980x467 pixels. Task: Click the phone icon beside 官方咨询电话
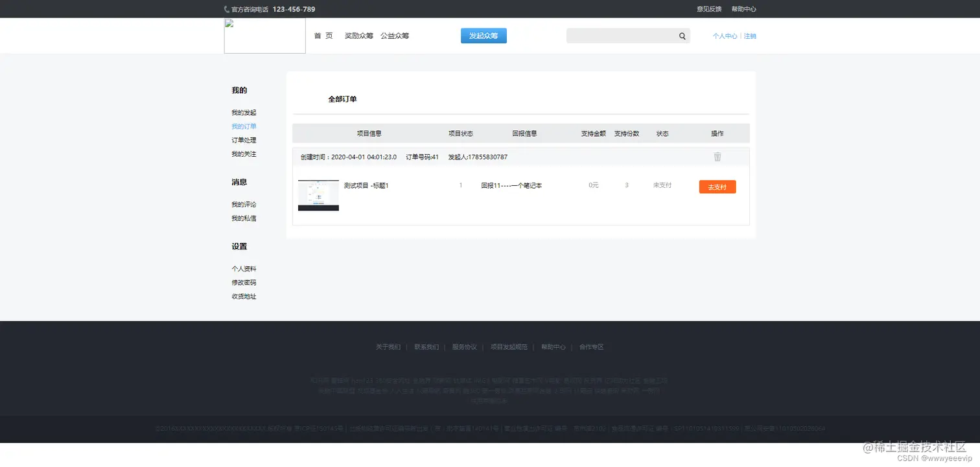226,9
